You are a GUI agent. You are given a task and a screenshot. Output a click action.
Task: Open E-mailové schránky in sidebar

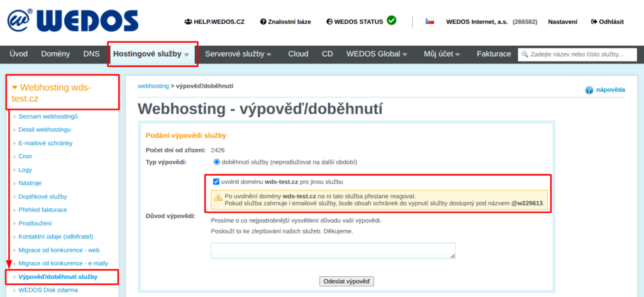click(x=45, y=143)
